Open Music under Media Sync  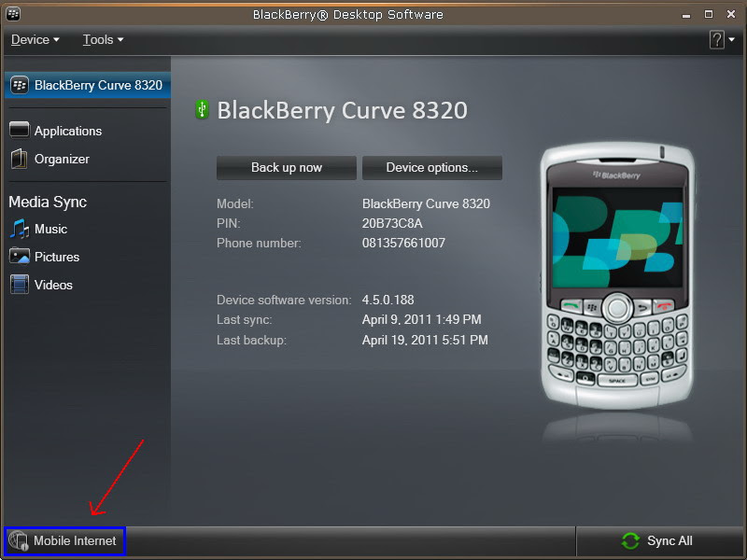pos(50,229)
